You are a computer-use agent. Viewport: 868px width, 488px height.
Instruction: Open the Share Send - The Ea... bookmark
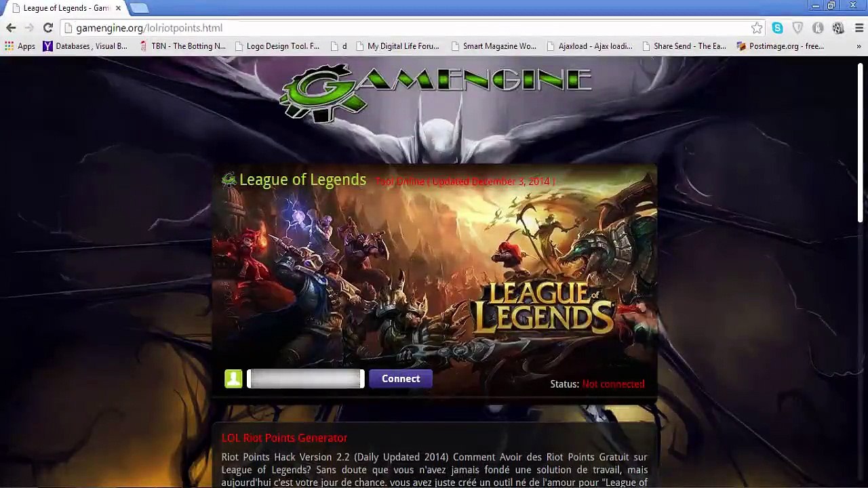pos(684,46)
